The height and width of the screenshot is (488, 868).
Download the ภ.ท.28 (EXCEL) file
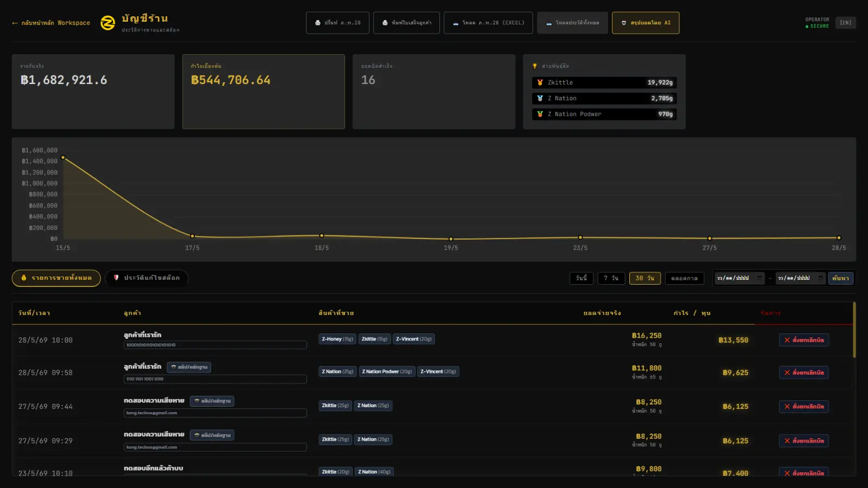point(488,23)
